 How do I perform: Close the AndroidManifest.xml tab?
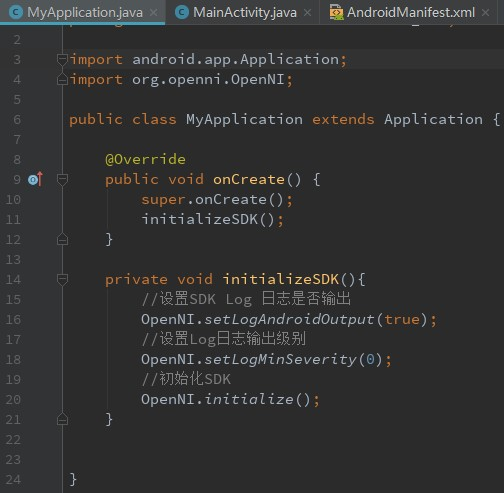[486, 13]
